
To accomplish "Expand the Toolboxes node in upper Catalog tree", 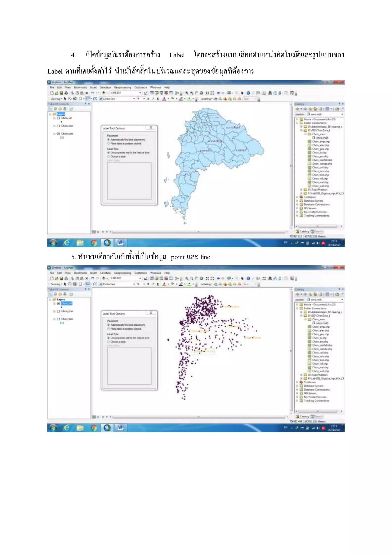I will click(x=297, y=197).
